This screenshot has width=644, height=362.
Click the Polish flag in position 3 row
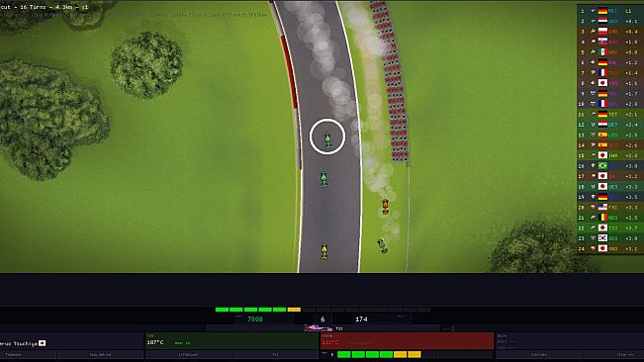tap(602, 32)
